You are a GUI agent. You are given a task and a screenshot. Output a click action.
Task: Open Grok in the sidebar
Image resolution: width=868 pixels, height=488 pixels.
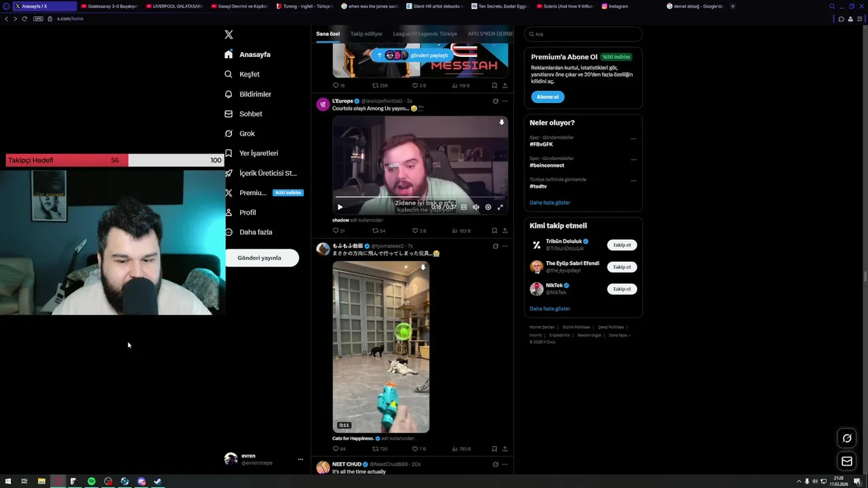point(239,134)
